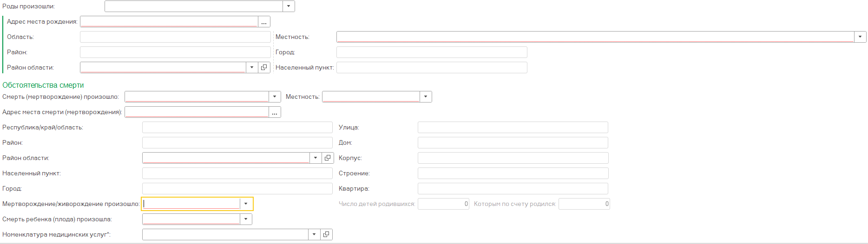Image resolution: width=868 pixels, height=244 pixels.
Task: Click open-form icon for Номенклатура медицинских услуг
Action: point(326,235)
